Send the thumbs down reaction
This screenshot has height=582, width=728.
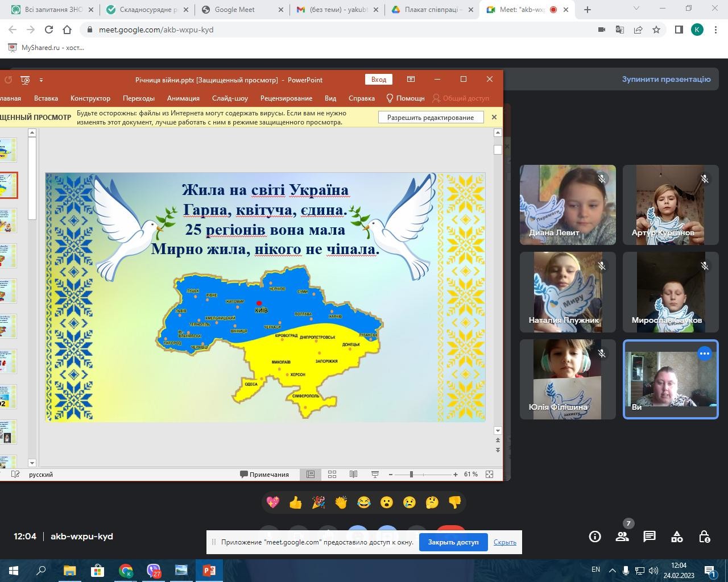click(455, 502)
